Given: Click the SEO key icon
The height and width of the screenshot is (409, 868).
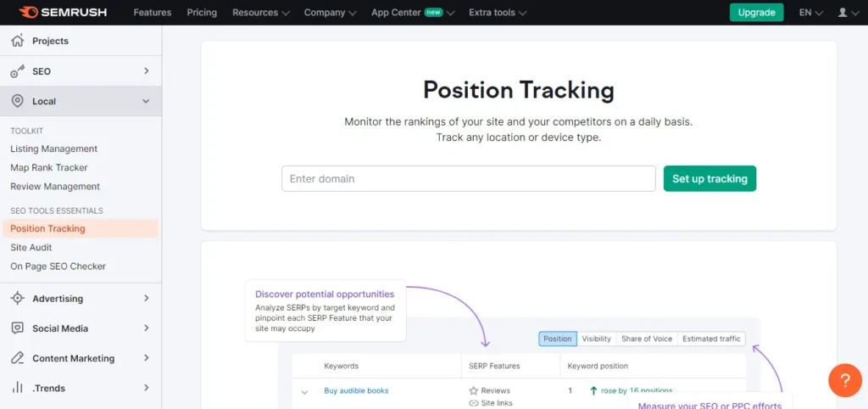Looking at the screenshot, I should (18, 71).
